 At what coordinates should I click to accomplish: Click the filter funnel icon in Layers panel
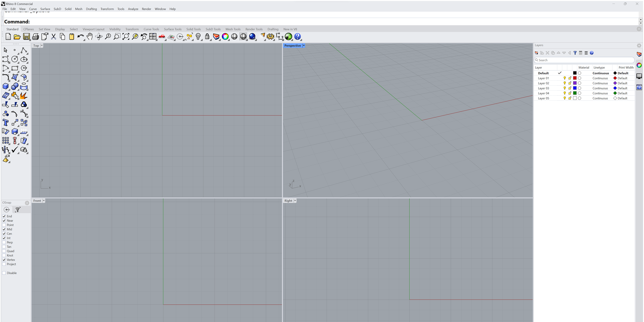tap(575, 53)
